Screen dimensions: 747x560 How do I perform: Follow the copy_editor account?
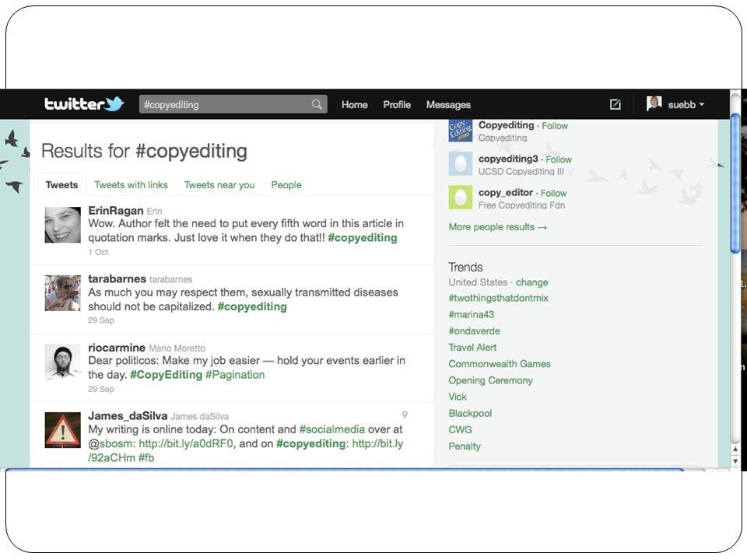point(553,194)
